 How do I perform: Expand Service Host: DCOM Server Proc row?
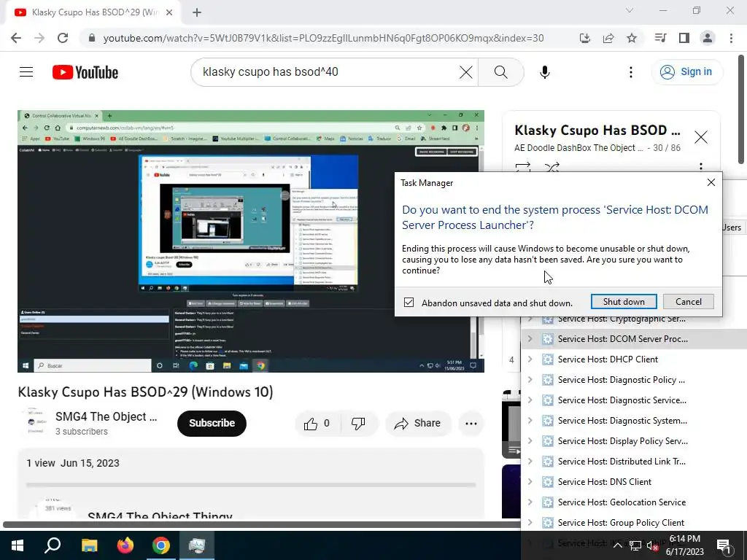pos(530,338)
